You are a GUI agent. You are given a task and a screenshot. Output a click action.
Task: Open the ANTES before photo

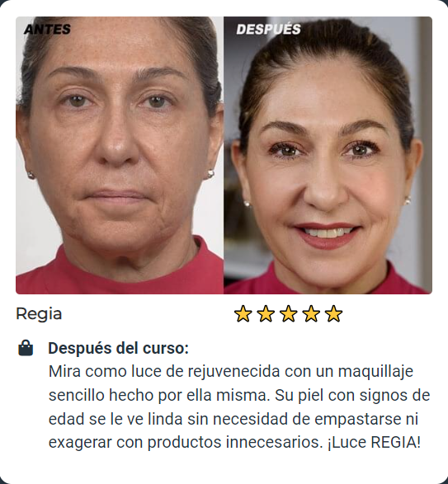[120, 155]
